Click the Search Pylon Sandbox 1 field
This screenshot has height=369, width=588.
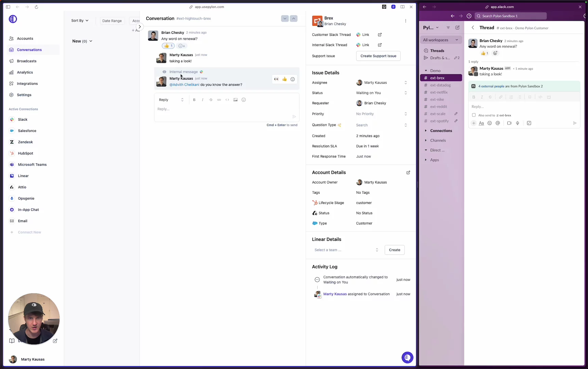[511, 16]
